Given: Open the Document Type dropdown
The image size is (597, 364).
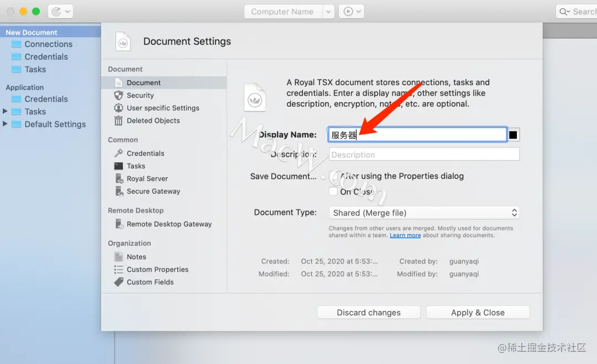Looking at the screenshot, I should 424,213.
